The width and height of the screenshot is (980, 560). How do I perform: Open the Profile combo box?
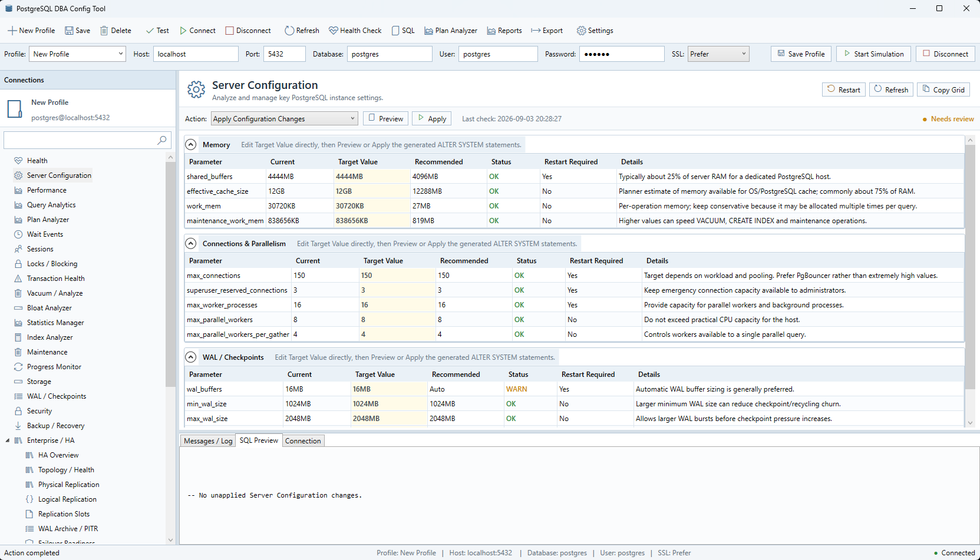tap(77, 54)
